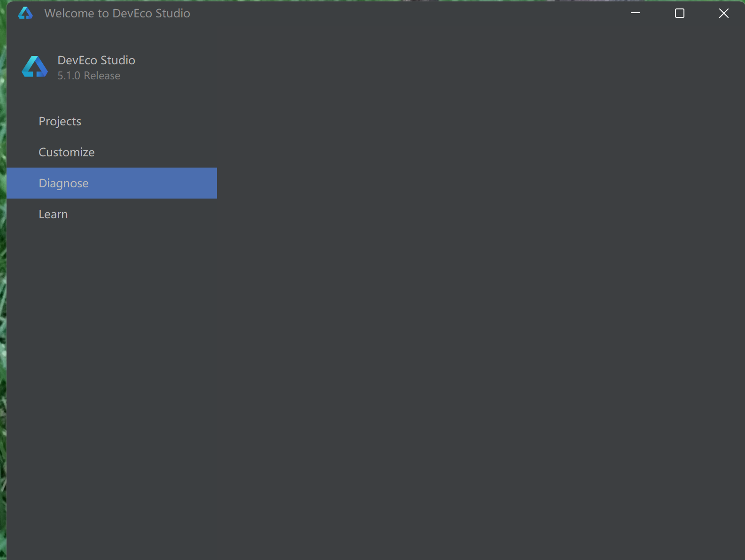Open the Projects section
The width and height of the screenshot is (745, 560).
coord(60,121)
